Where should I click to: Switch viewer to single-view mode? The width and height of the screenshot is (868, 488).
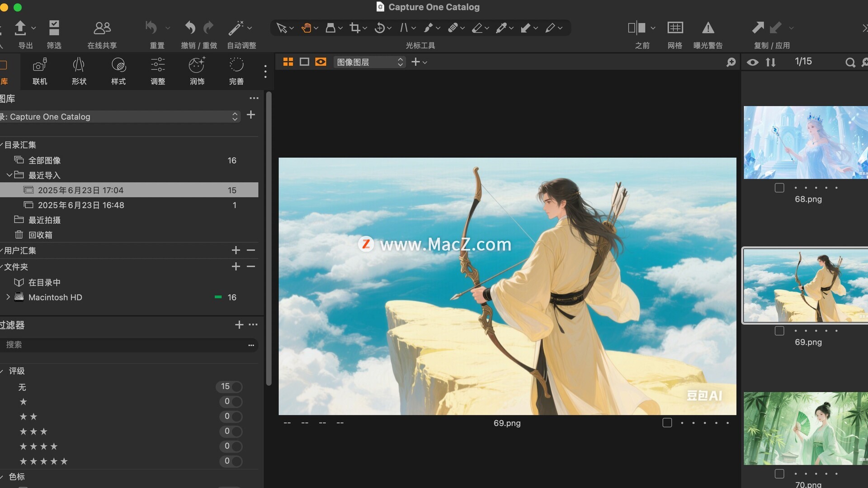304,62
